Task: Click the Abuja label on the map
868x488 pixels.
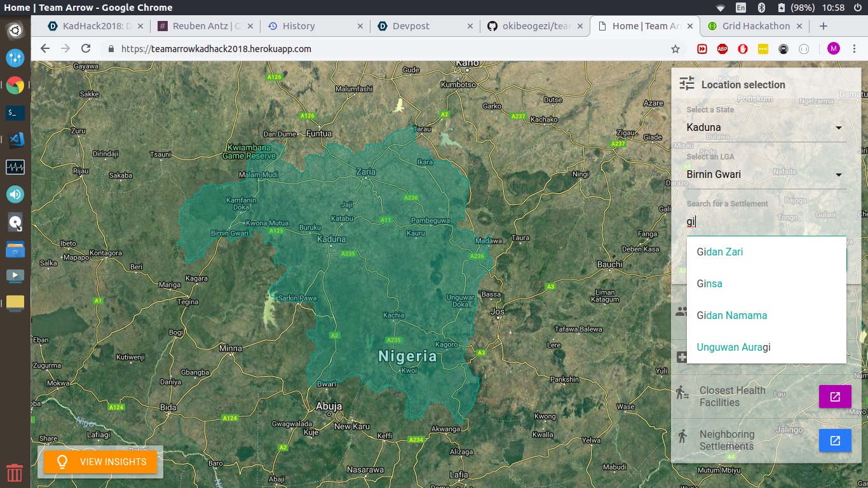Action: point(329,406)
